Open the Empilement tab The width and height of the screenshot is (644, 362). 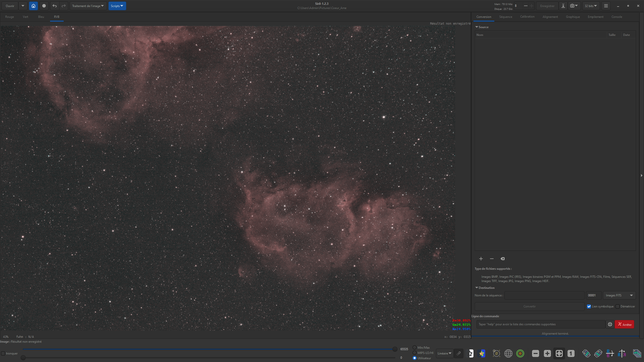coord(595,17)
